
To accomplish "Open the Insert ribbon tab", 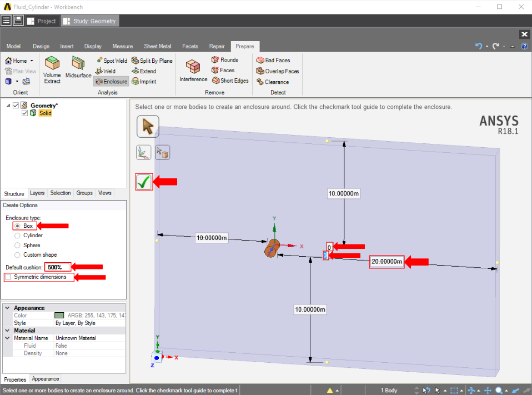I will (x=67, y=46).
